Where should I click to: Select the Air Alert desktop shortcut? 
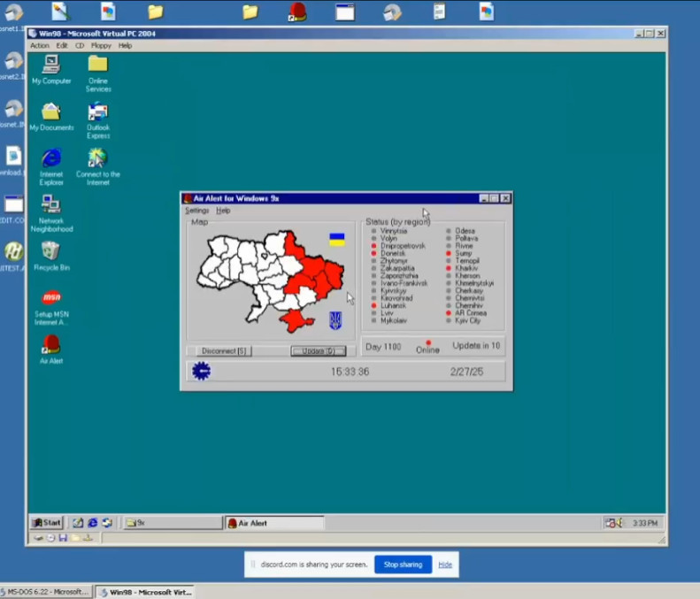click(51, 349)
